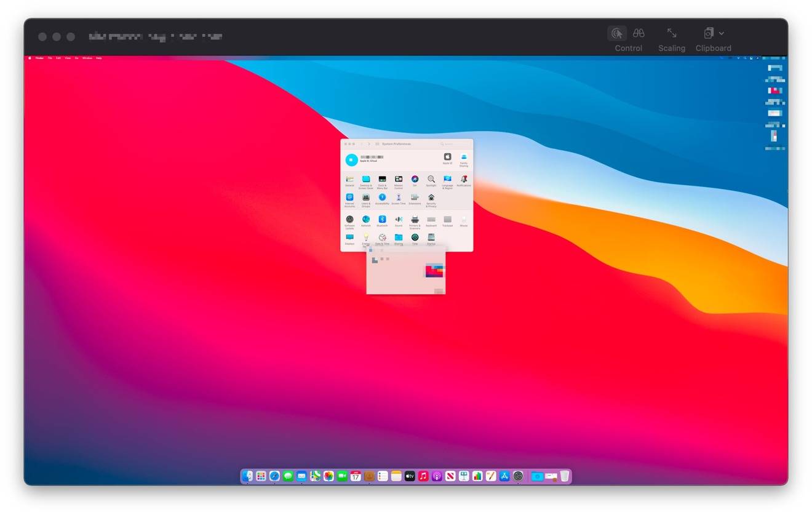Screen dimensions: 812x515
Task: Open Messages from the remote Dock
Action: 288,476
